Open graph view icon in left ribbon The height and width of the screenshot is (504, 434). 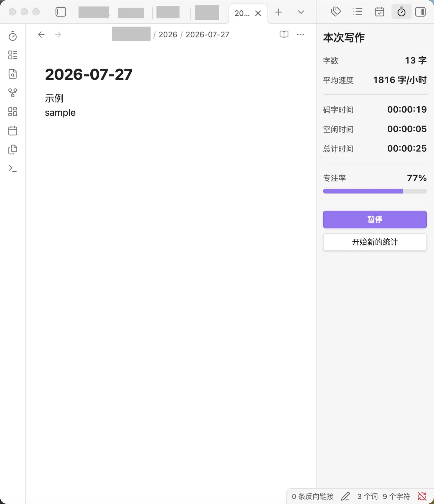click(13, 93)
